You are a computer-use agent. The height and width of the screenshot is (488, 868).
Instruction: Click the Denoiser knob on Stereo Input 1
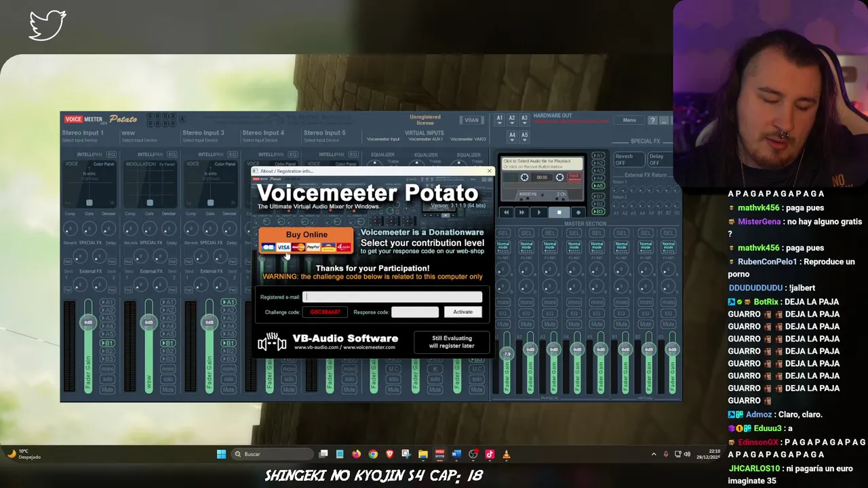click(108, 229)
